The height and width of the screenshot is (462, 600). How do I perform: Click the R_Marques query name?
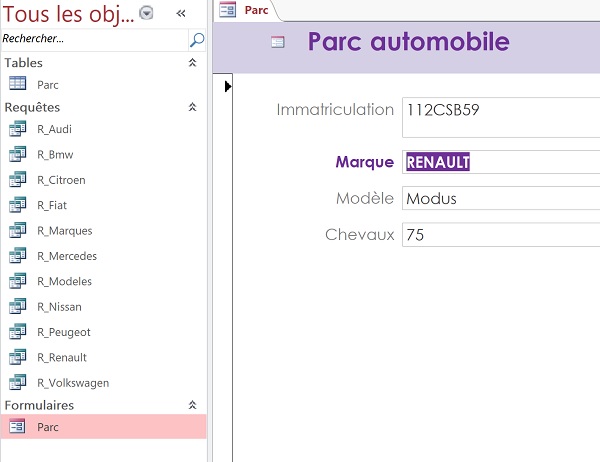coord(65,231)
